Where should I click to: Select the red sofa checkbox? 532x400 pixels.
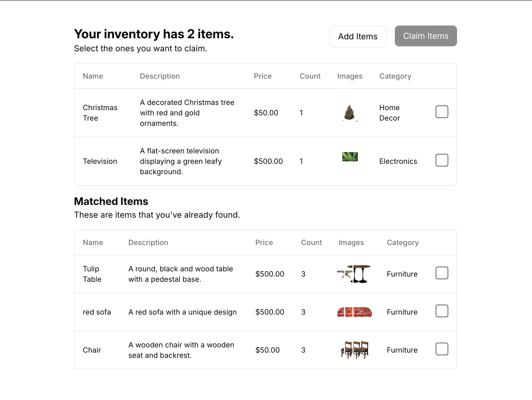tap(442, 311)
